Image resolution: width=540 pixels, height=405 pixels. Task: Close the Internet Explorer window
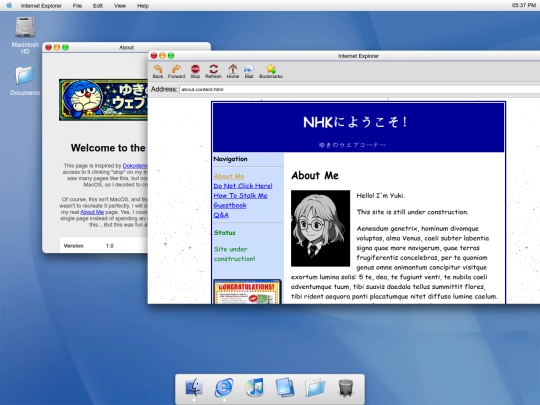[154, 55]
